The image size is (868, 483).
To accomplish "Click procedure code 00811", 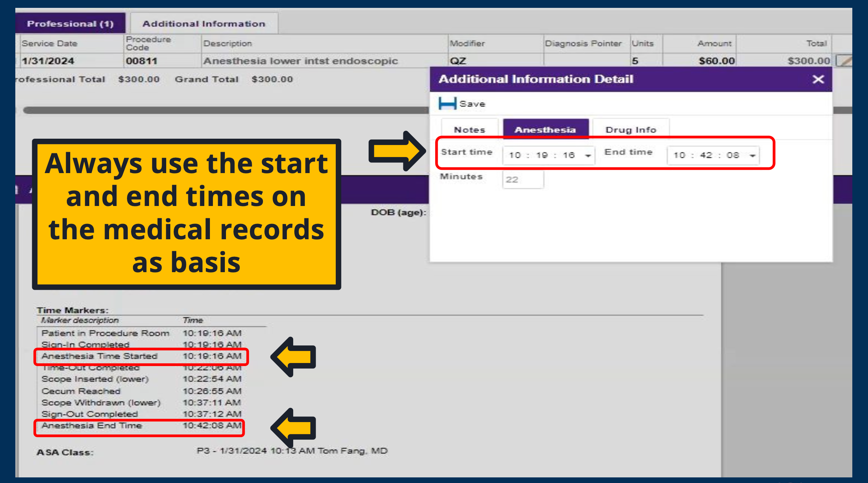I will [142, 61].
